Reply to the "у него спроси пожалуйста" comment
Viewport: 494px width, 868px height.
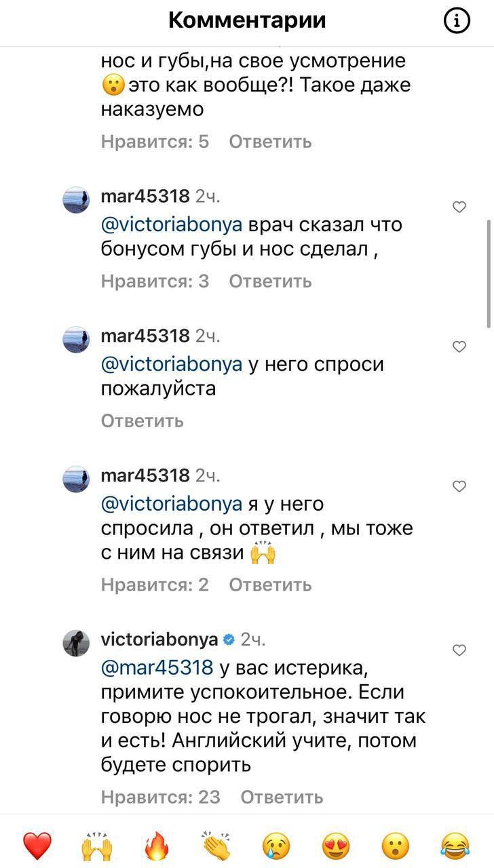point(142,420)
